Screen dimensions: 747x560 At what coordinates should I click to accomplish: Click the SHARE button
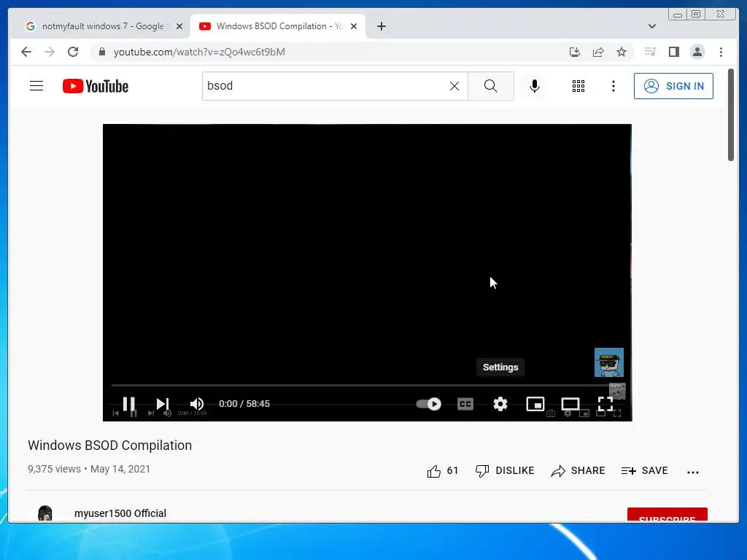point(578,471)
